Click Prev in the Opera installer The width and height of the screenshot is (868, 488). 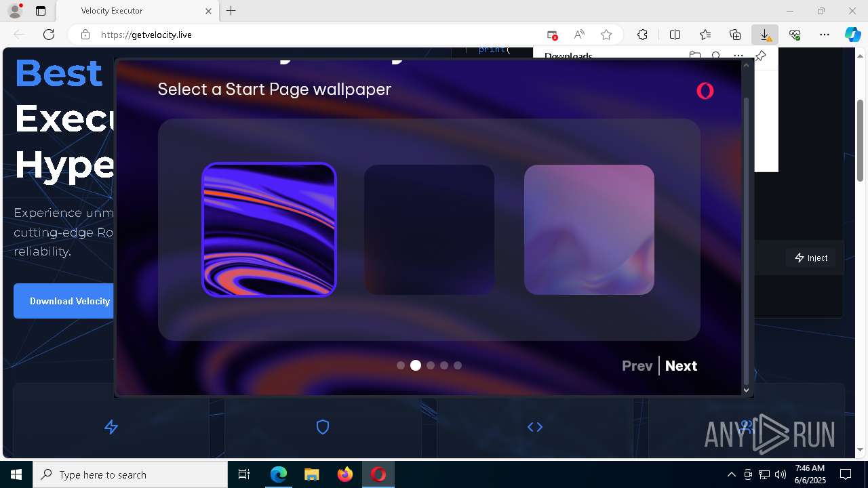click(637, 366)
